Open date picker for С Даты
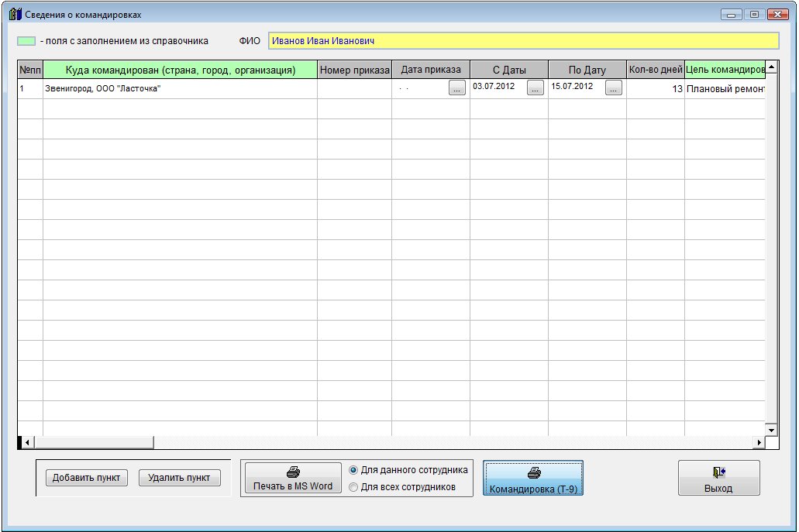This screenshot has width=799, height=532. point(535,88)
